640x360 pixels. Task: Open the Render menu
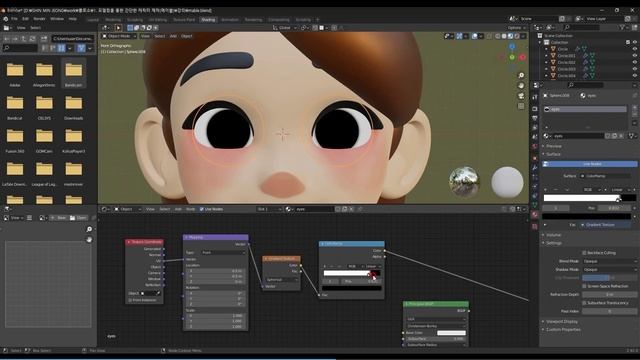pyautogui.click(x=39, y=19)
